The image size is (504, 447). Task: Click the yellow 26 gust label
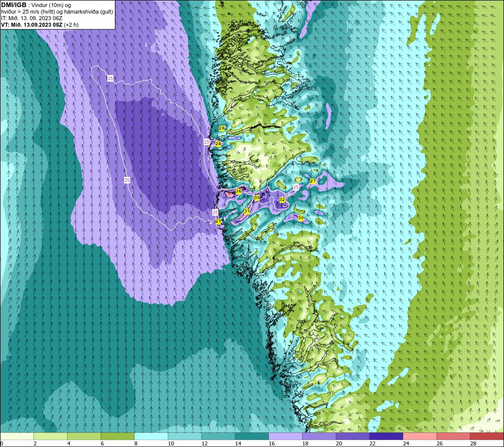pyautogui.click(x=222, y=128)
